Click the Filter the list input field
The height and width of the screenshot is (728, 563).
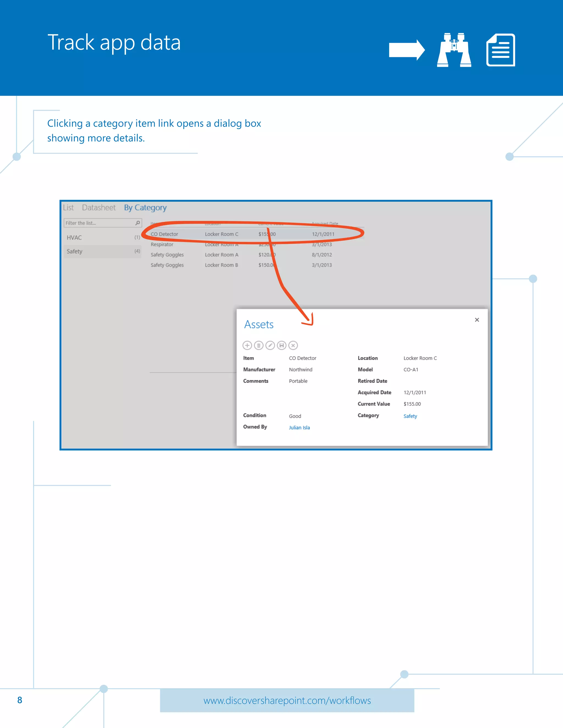[x=103, y=223]
